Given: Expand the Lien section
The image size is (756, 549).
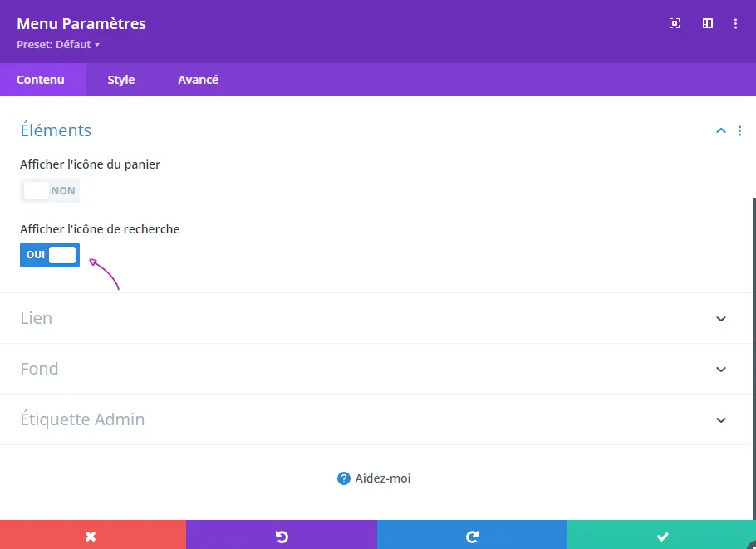Looking at the screenshot, I should pyautogui.click(x=720, y=319).
